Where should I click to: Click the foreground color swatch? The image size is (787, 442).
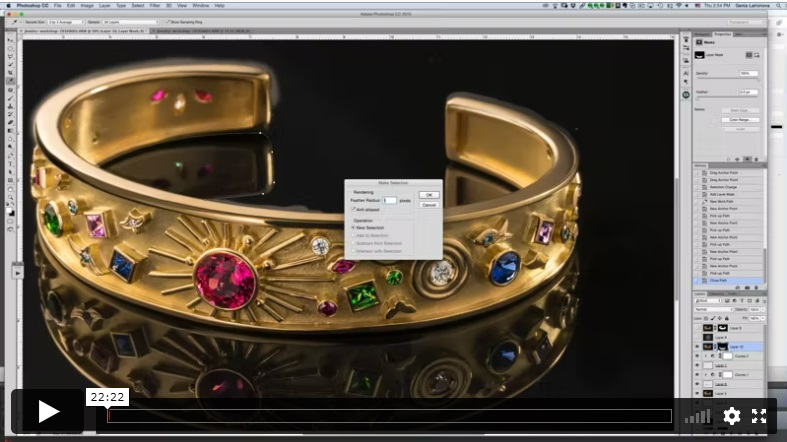pyautogui.click(x=10, y=211)
